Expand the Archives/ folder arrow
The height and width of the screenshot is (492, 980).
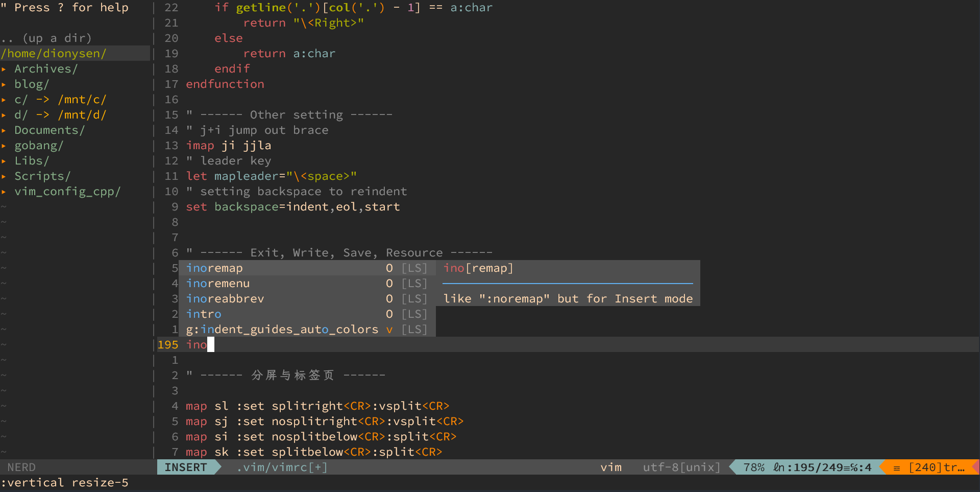pos(4,69)
